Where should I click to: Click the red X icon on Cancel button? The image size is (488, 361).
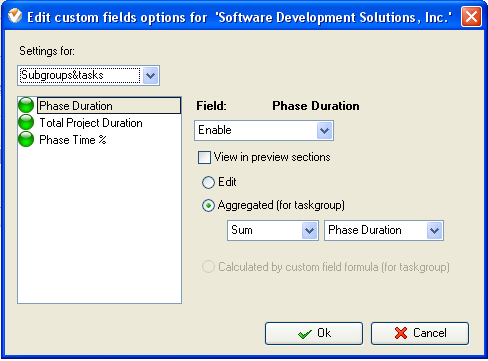click(x=401, y=333)
